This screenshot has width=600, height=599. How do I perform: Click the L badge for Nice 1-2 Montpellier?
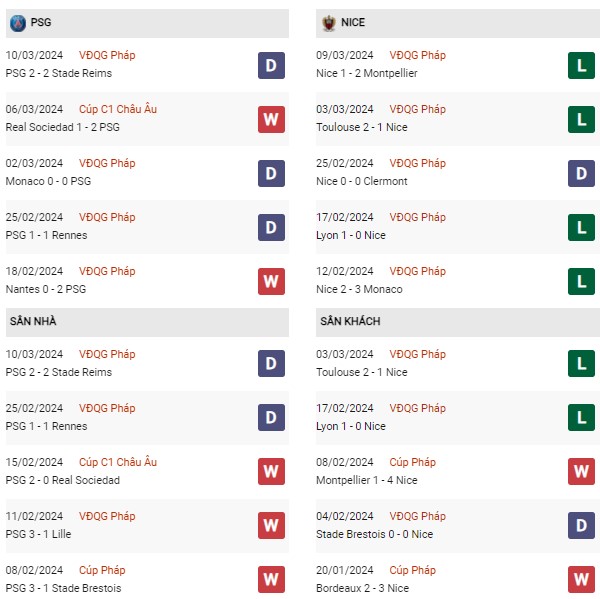coord(581,65)
